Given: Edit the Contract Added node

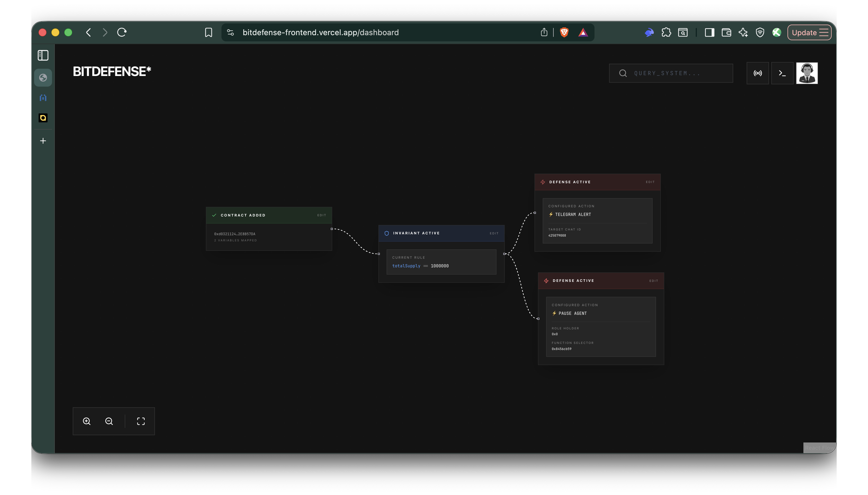Looking at the screenshot, I should tap(322, 215).
